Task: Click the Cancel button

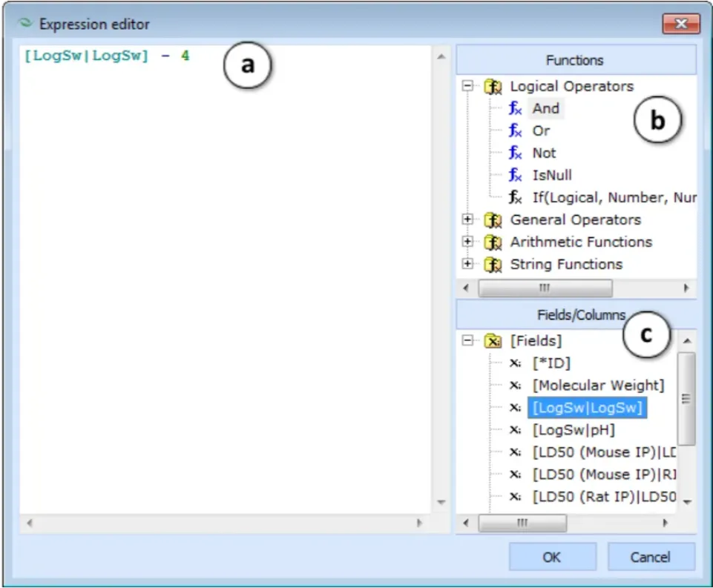Action: [651, 557]
